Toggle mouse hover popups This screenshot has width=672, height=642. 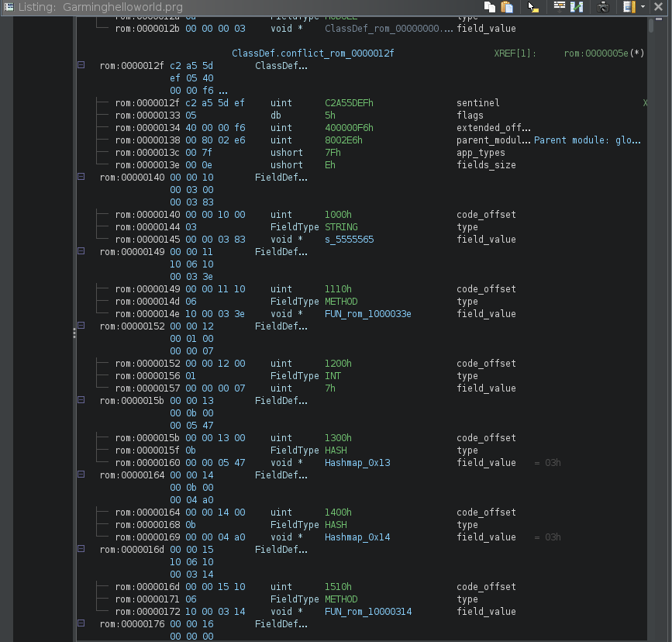point(533,7)
